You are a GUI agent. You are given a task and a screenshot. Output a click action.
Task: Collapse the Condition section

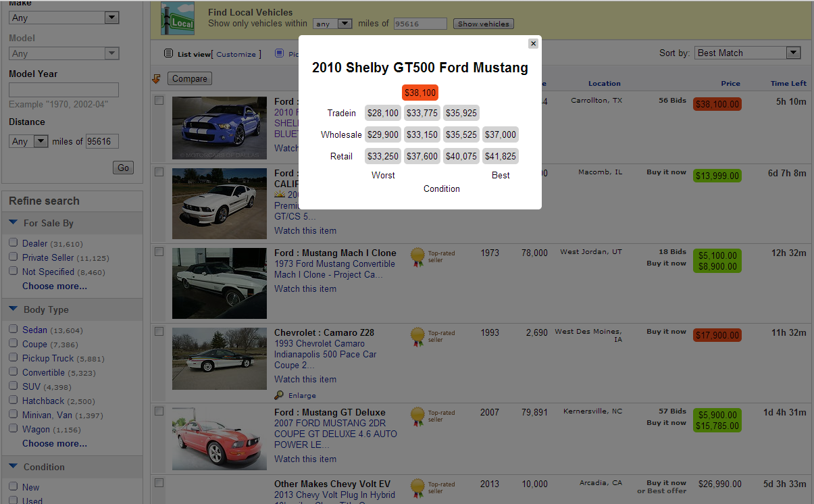[x=13, y=466]
